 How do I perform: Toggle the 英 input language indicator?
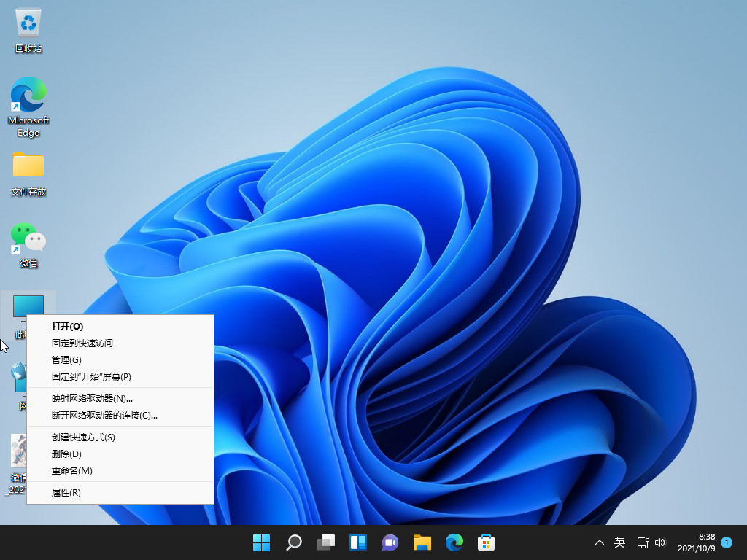[x=619, y=542]
